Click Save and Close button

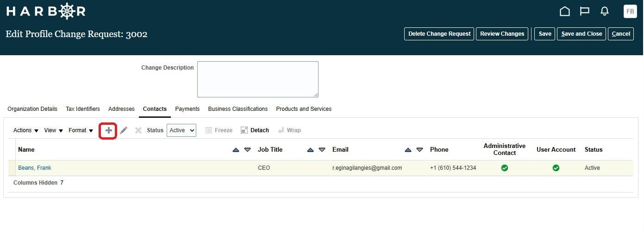tap(581, 34)
